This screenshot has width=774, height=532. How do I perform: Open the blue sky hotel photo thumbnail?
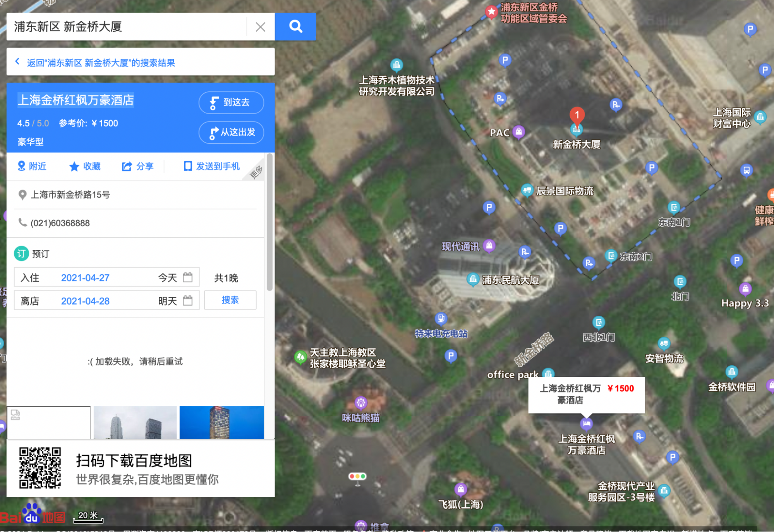click(x=221, y=422)
